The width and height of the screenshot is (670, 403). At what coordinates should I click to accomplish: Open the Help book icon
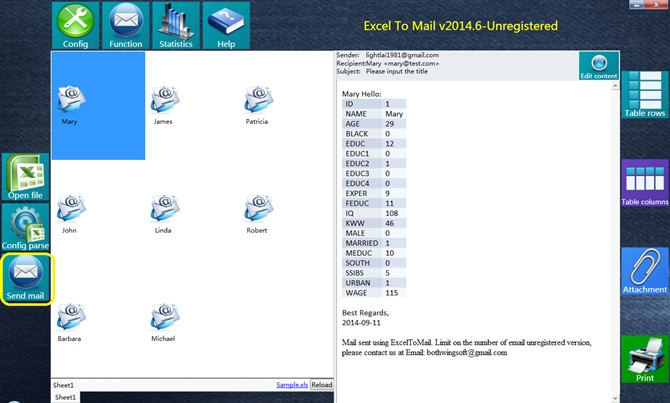[x=226, y=25]
